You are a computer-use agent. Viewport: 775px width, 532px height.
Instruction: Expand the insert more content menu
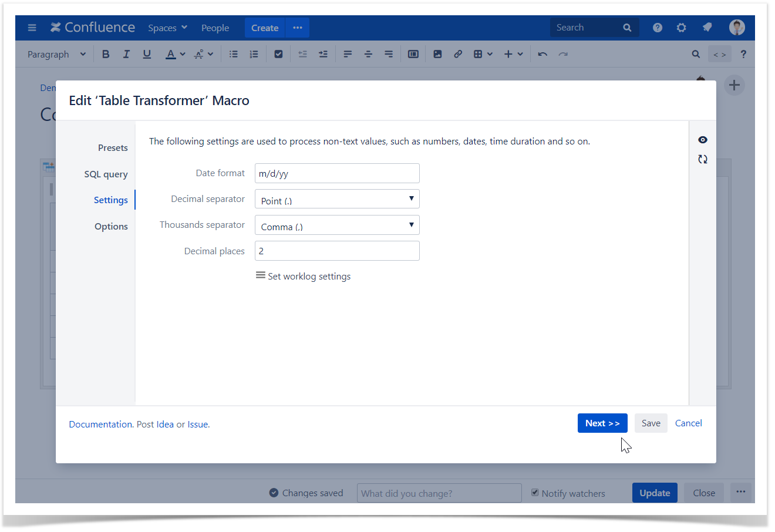click(x=514, y=54)
